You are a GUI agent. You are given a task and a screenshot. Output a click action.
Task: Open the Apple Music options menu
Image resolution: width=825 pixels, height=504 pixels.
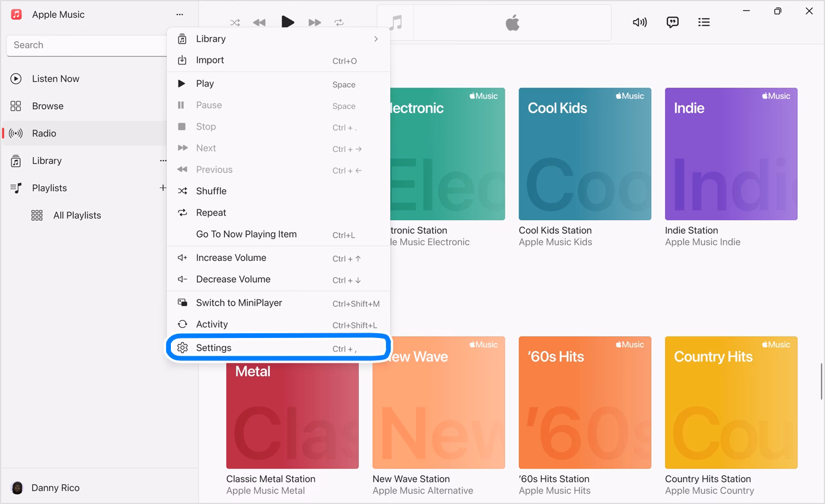point(179,15)
